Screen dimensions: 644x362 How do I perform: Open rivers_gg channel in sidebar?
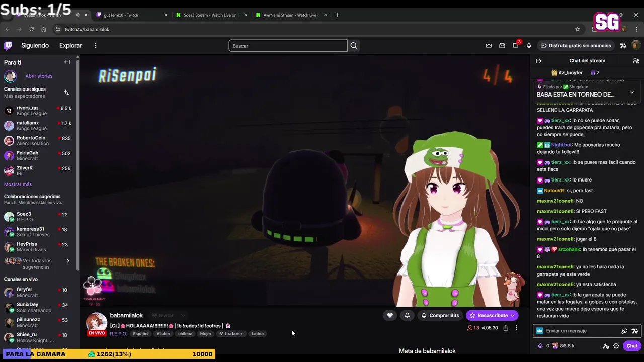[x=38, y=111]
